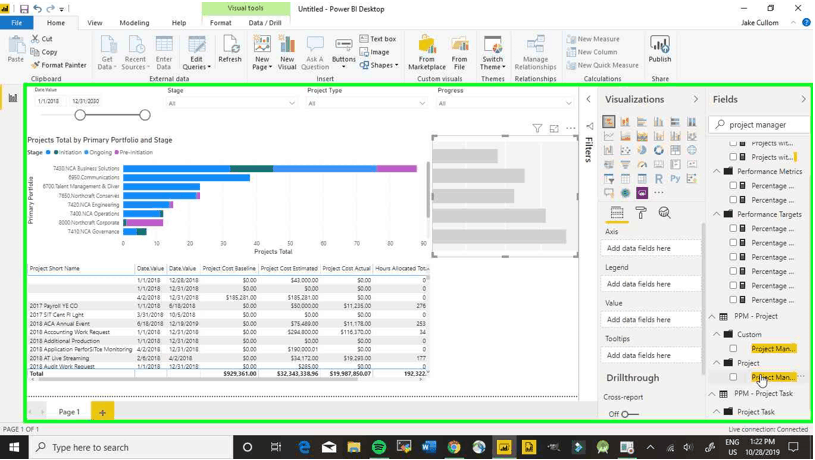Switch to the View ribbon tab
This screenshot has width=815, height=460.
(95, 23)
